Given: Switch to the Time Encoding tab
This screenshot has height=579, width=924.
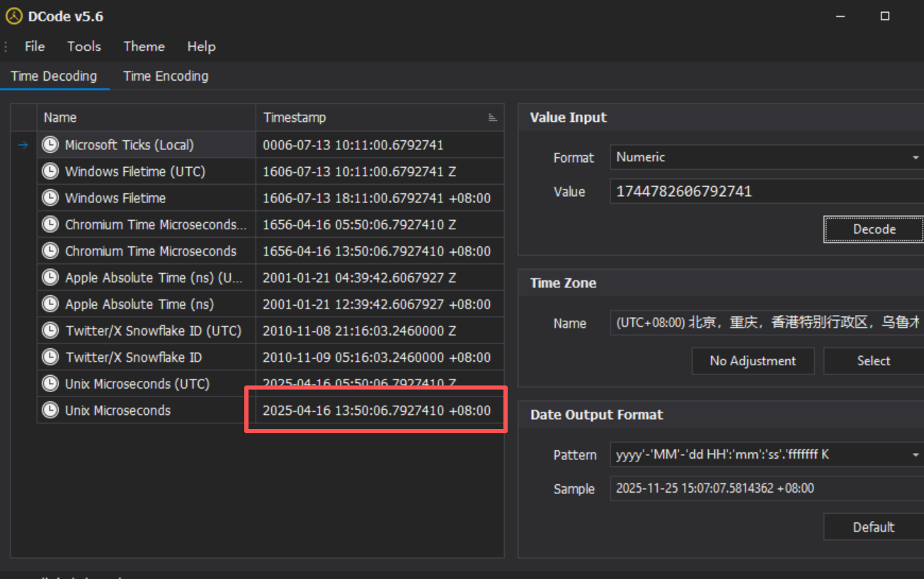Looking at the screenshot, I should click(166, 76).
